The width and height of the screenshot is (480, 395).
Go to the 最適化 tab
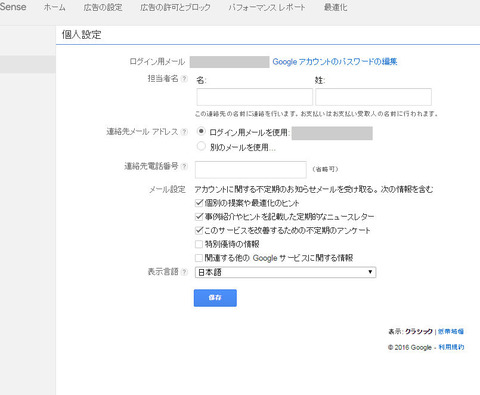[335, 7]
